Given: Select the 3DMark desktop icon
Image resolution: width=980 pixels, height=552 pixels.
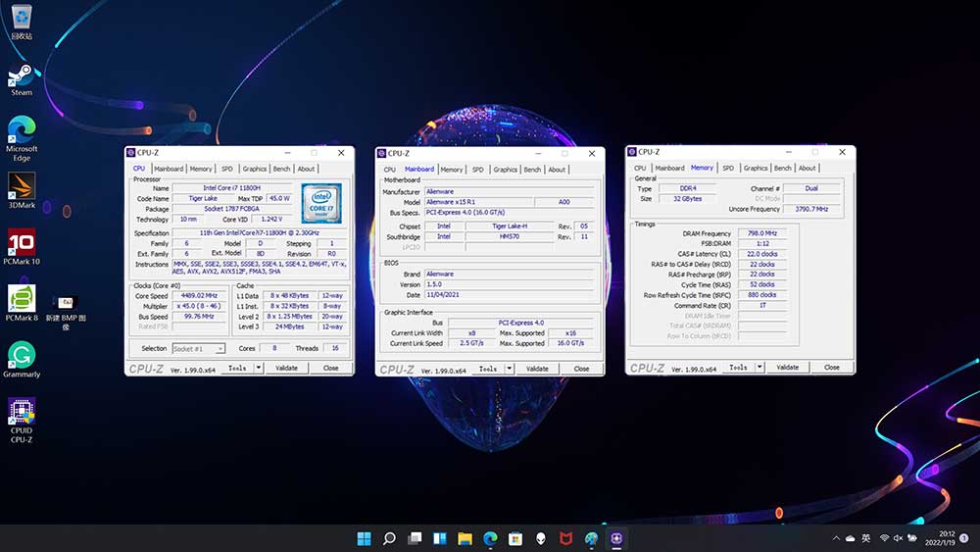Looking at the screenshot, I should point(22,190).
